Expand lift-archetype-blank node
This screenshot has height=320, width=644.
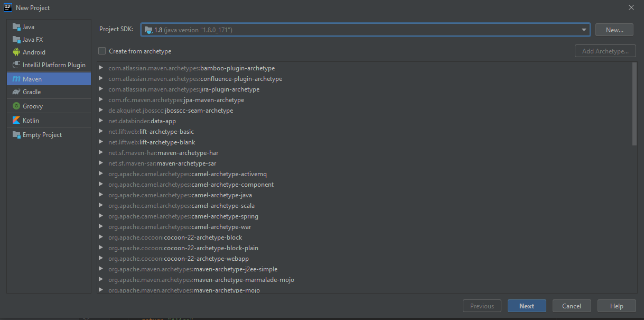point(101,142)
